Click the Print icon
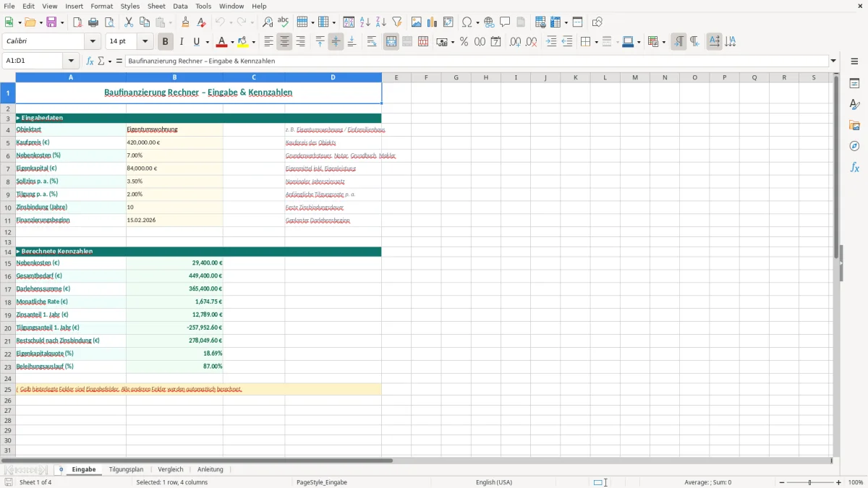 point(93,22)
